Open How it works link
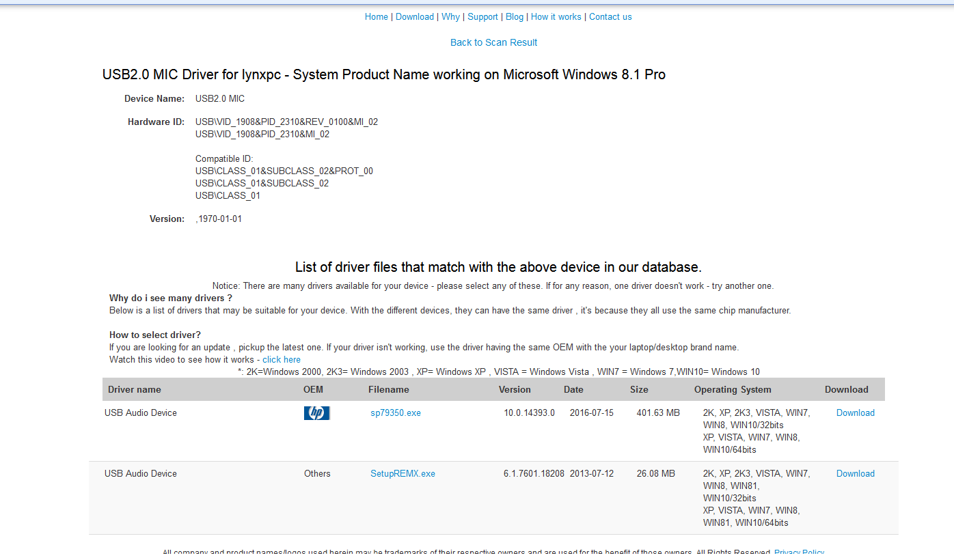954x560 pixels. pos(556,17)
